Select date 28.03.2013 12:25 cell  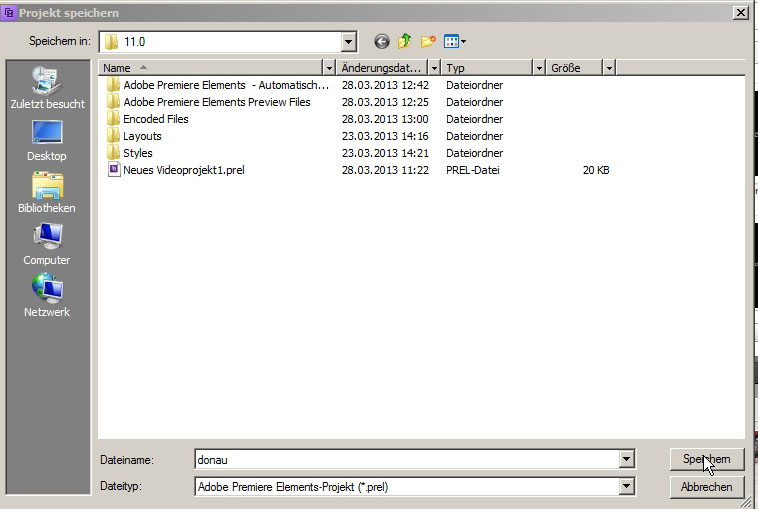[x=385, y=102]
